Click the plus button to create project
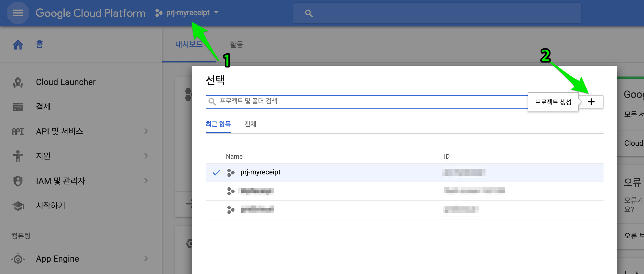Image resolution: width=644 pixels, height=274 pixels. 591,102
